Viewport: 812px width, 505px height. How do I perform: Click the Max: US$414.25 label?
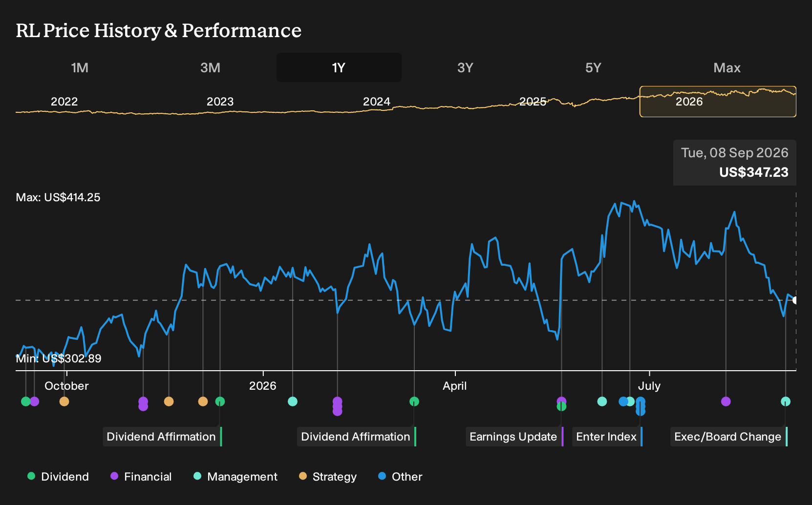point(58,197)
